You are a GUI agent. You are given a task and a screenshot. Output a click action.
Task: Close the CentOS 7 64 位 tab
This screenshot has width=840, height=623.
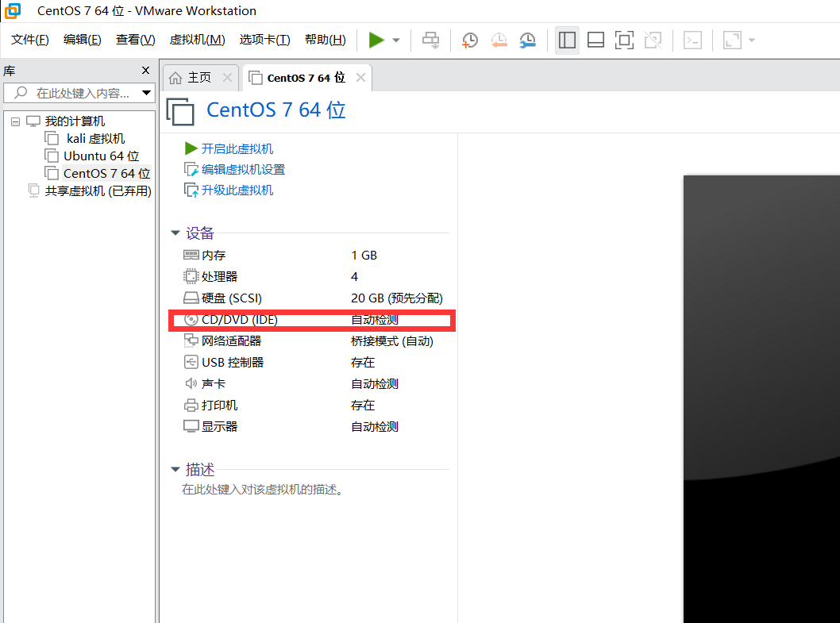[x=360, y=78]
